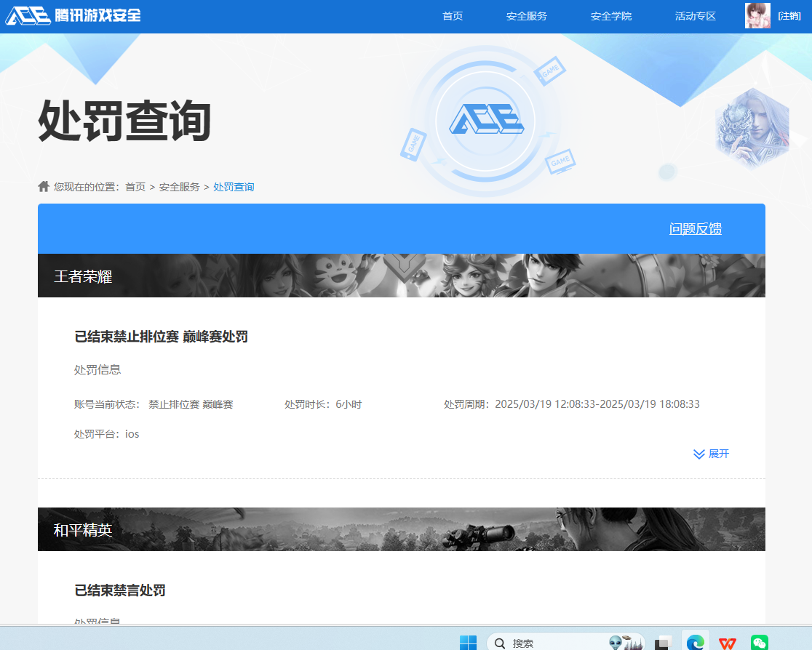Screen dimensions: 812x650
Task: Launch Microsoft Edge from the taskbar
Action: coord(695,641)
